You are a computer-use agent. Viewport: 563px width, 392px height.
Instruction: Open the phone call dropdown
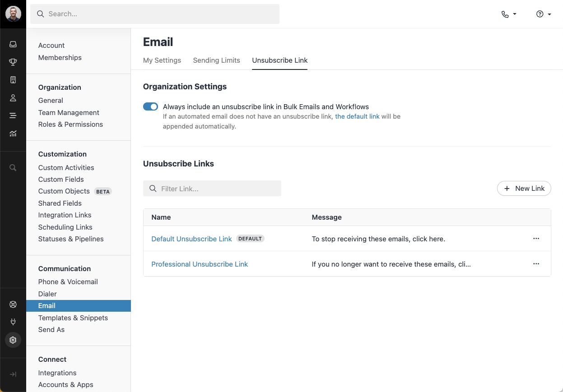508,14
